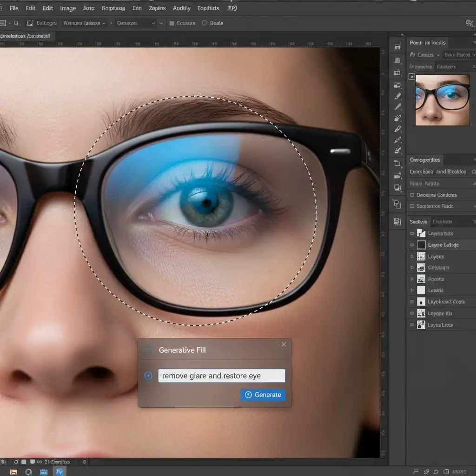Screen dimensions: 476x476
Task: Click the small square icon beside the preview thumbnail
Action: [x=411, y=77]
